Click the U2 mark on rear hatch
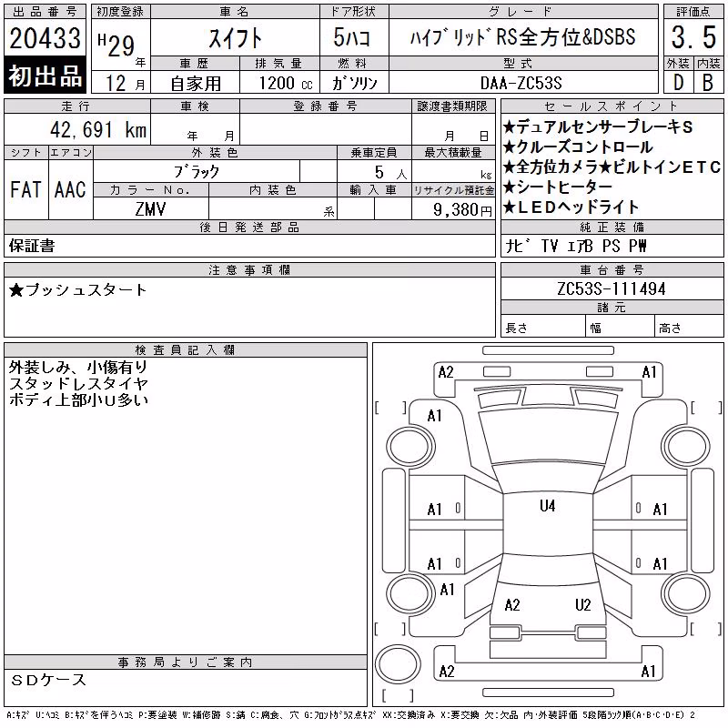Viewport: 728px width, 728px height. pos(582,605)
